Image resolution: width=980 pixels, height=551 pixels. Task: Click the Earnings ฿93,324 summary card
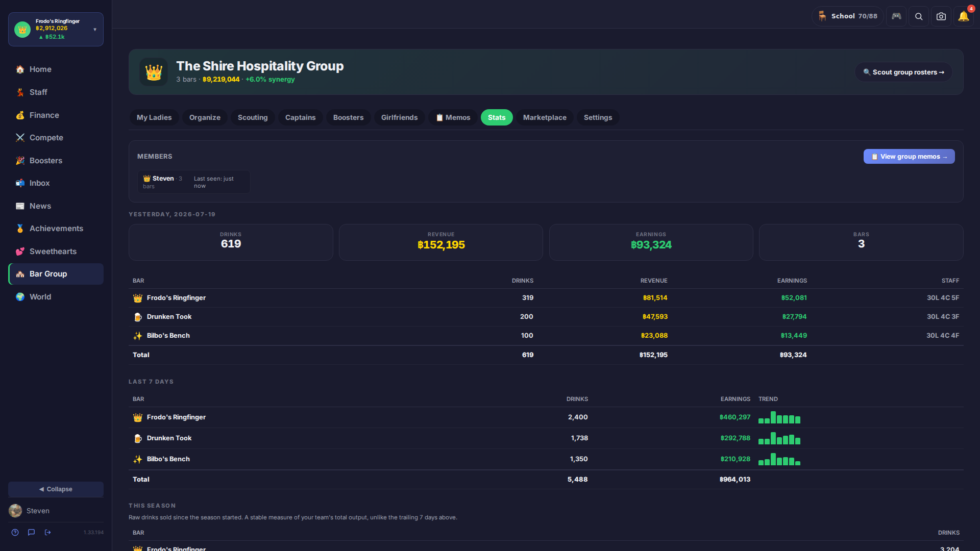[651, 242]
